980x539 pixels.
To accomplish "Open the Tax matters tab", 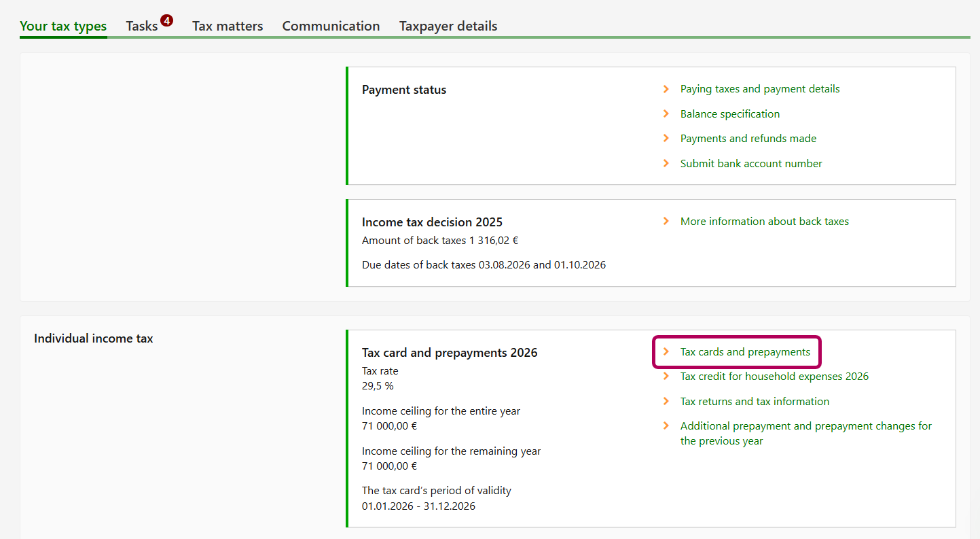I will tap(228, 26).
